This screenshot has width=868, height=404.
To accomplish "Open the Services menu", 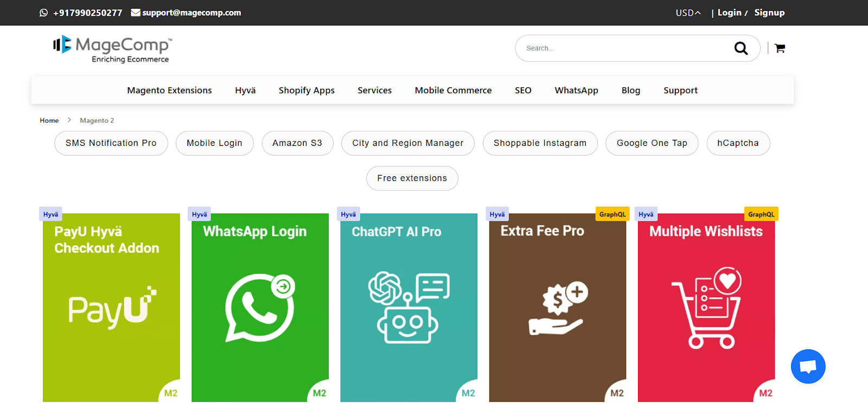I will (374, 90).
